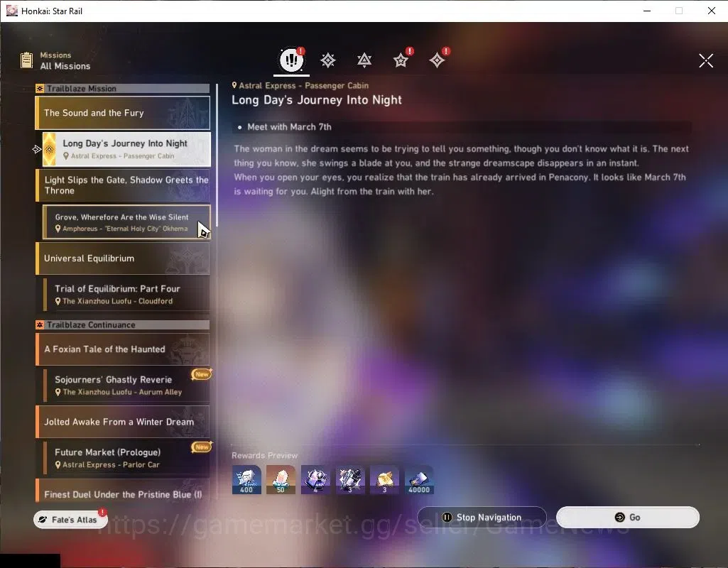Select The Sound and the Fury chapter

[x=123, y=113]
